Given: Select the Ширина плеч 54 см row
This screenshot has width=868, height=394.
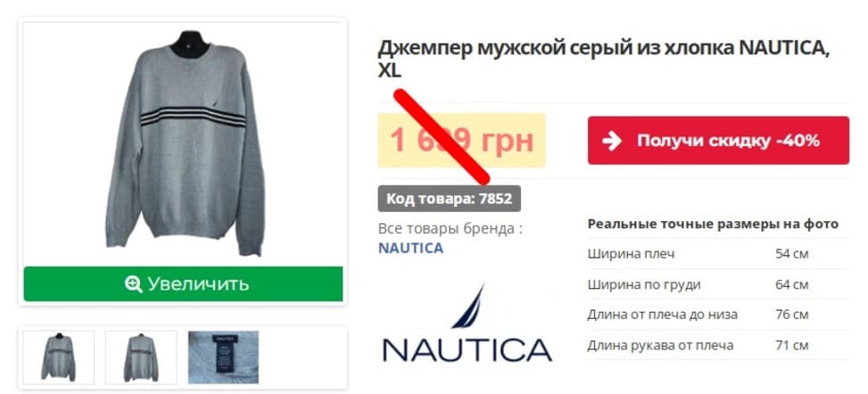Looking at the screenshot, I should 718,254.
